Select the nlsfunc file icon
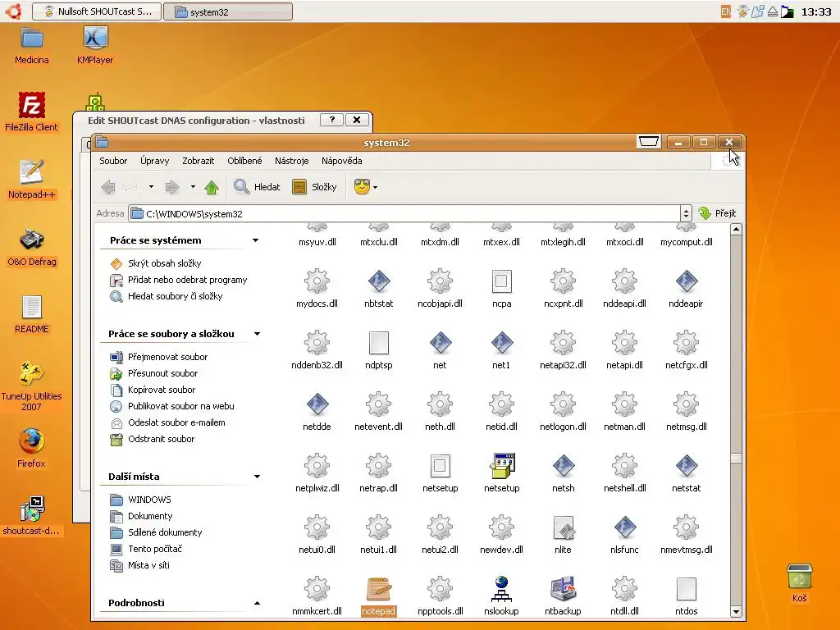The width and height of the screenshot is (840, 630). tap(624, 527)
